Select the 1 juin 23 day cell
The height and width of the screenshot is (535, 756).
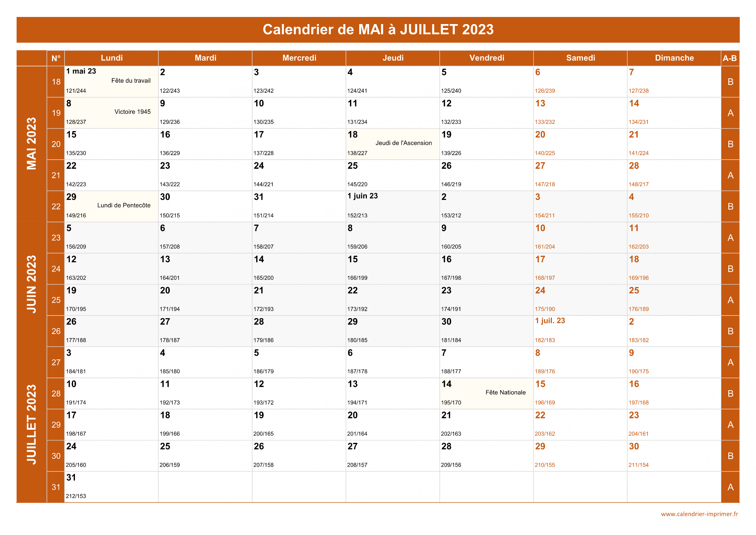(393, 207)
